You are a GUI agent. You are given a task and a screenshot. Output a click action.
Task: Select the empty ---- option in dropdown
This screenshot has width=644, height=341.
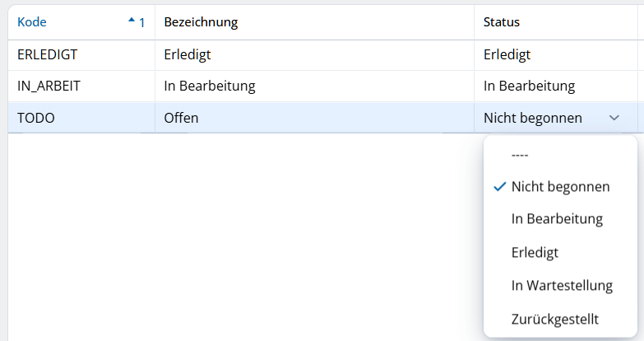(x=520, y=154)
